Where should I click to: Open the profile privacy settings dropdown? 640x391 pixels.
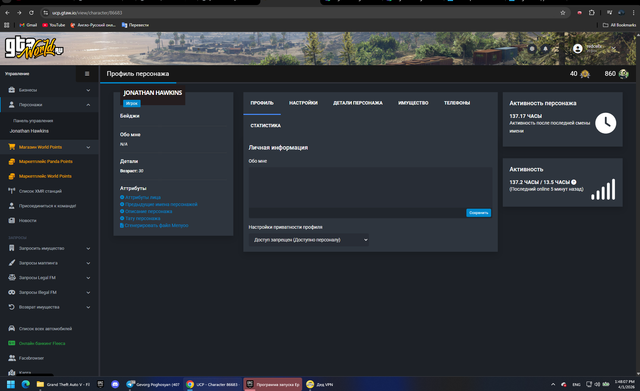coord(309,240)
